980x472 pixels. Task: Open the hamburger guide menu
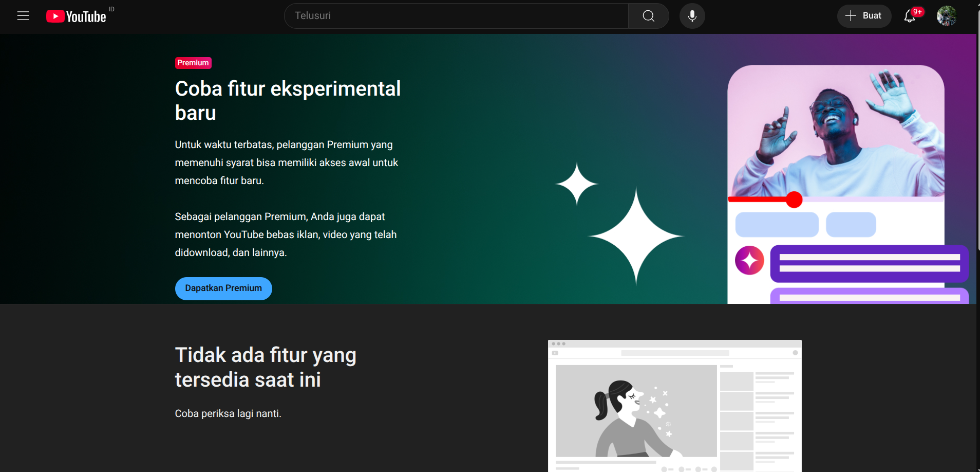pos(23,16)
